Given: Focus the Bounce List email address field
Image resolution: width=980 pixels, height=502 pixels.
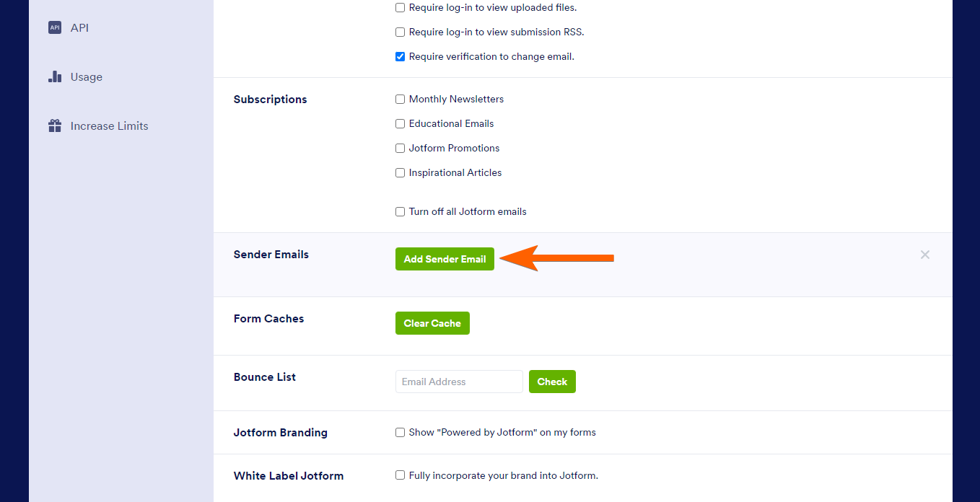Looking at the screenshot, I should pyautogui.click(x=459, y=382).
